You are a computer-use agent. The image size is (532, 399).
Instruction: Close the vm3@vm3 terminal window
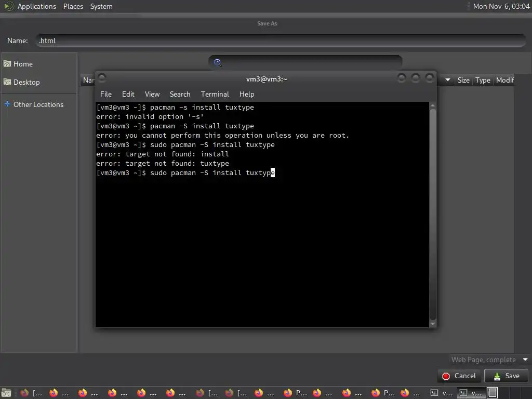(x=430, y=78)
